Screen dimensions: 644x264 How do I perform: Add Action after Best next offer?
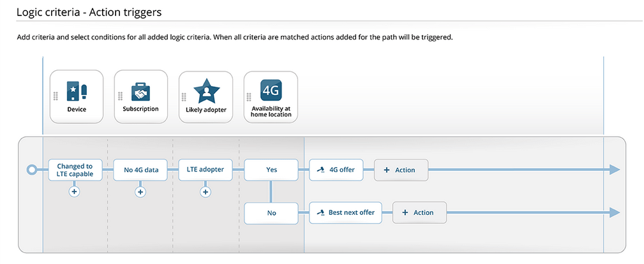[419, 213]
